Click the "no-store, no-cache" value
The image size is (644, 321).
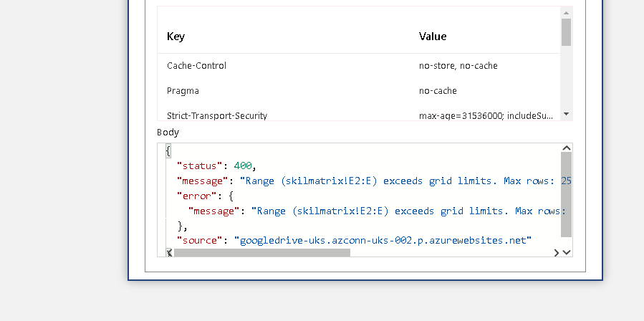coord(458,66)
